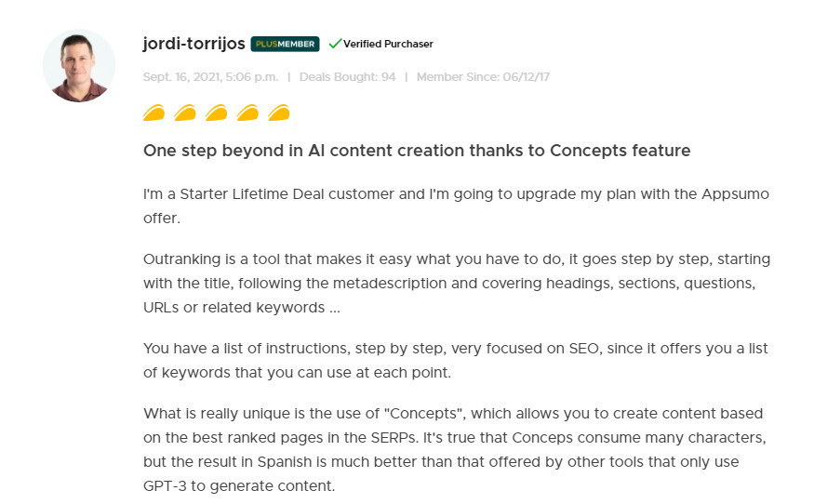Open the review title about Concepts feature
Image resolution: width=814 pixels, height=504 pixels.
coord(417,151)
